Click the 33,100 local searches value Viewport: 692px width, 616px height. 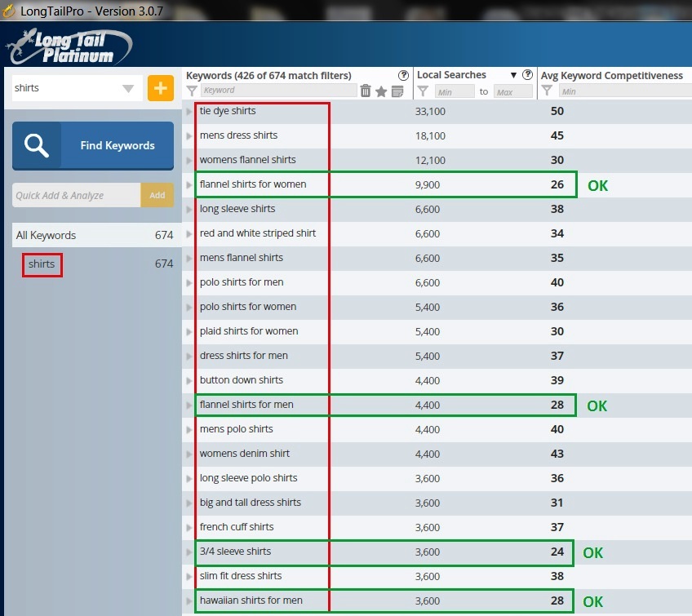pos(430,112)
